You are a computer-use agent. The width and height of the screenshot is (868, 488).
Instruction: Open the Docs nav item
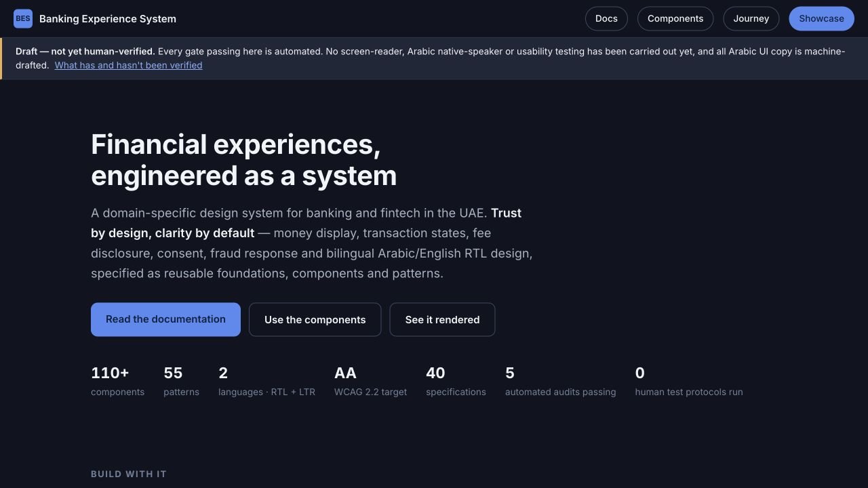(606, 19)
